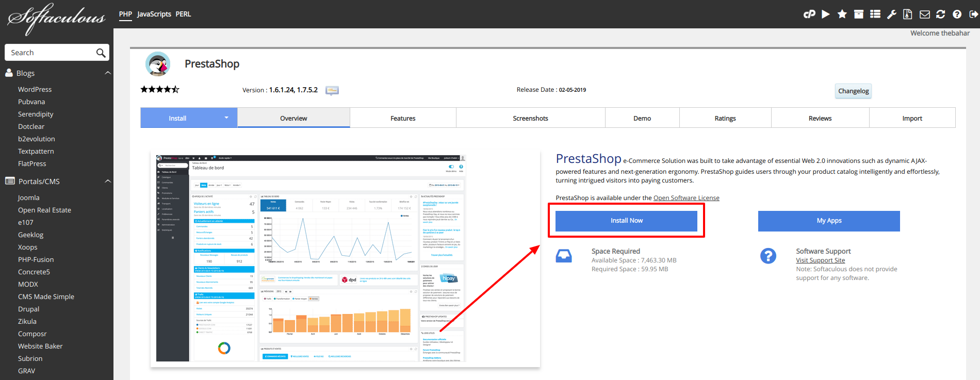Screen dimensions: 980x380
Task: Open WordPress in the sidebar
Action: coord(35,89)
